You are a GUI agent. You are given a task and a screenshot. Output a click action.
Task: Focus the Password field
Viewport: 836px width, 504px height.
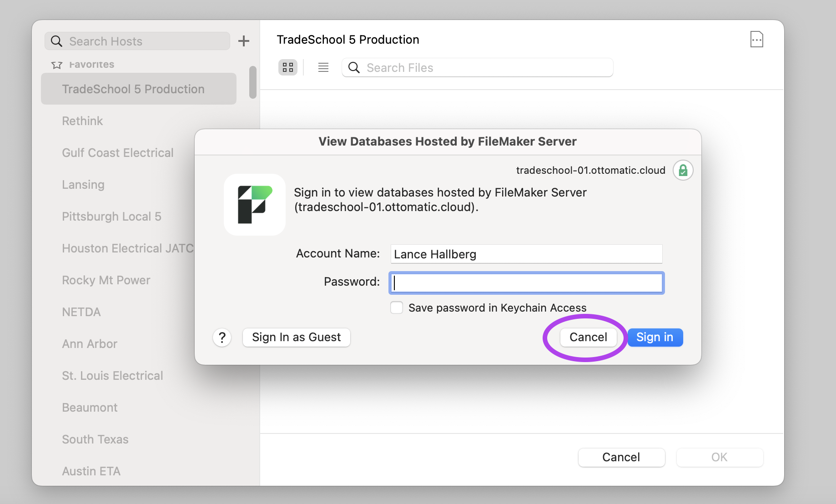coord(526,282)
